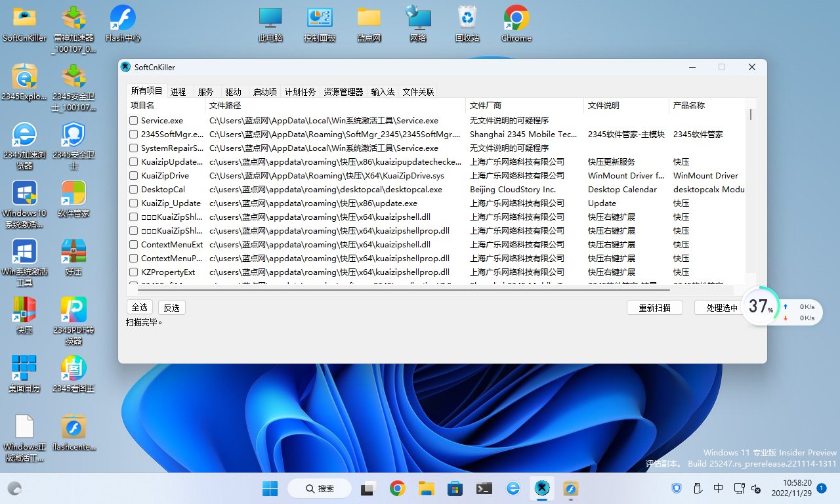
Task: Open 蓝点网 folder on desktop
Action: (x=369, y=24)
